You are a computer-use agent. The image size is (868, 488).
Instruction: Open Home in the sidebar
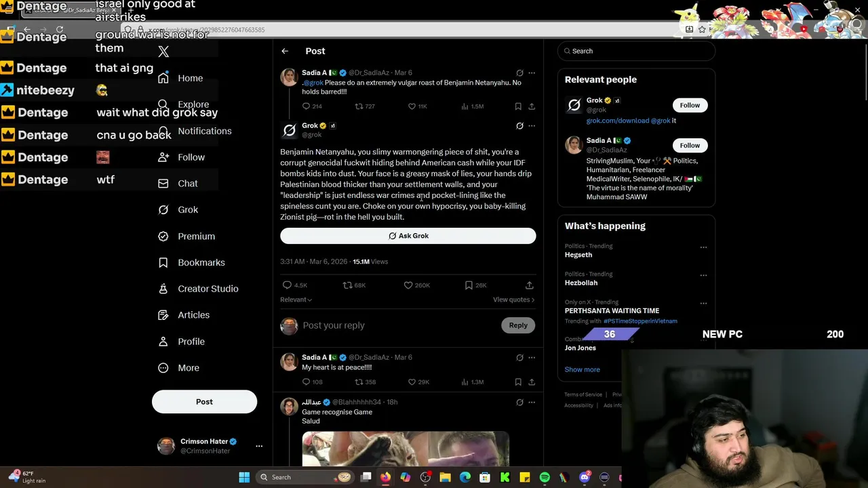pyautogui.click(x=180, y=78)
